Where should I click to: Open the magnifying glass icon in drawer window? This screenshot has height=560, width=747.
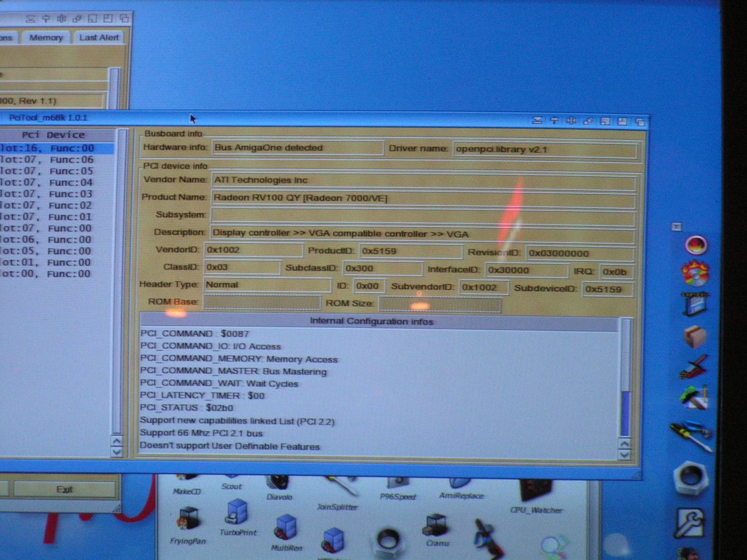[554, 547]
